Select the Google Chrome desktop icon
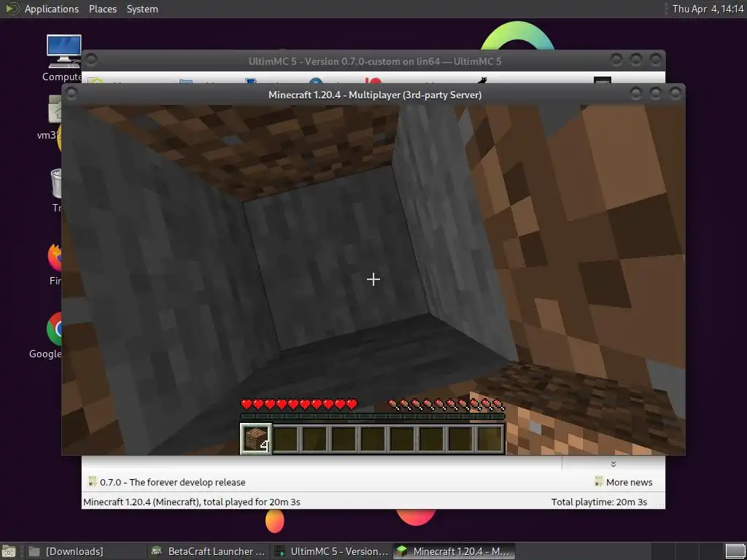 point(46,335)
